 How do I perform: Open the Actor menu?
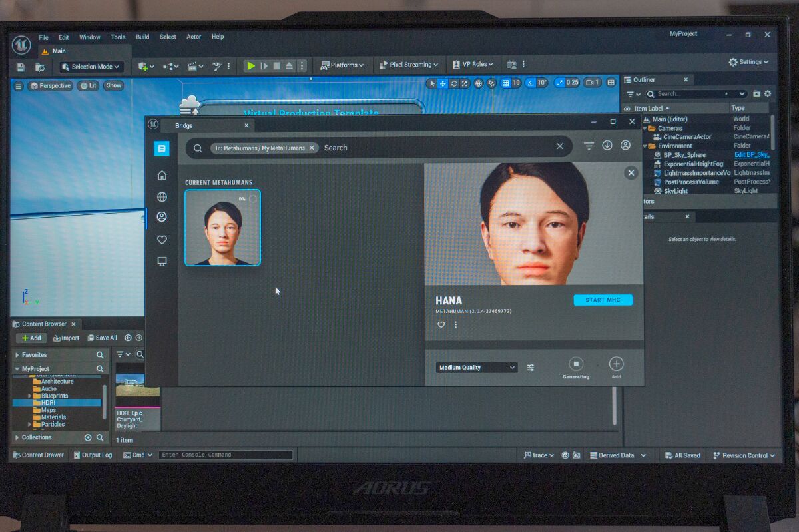[x=194, y=37]
